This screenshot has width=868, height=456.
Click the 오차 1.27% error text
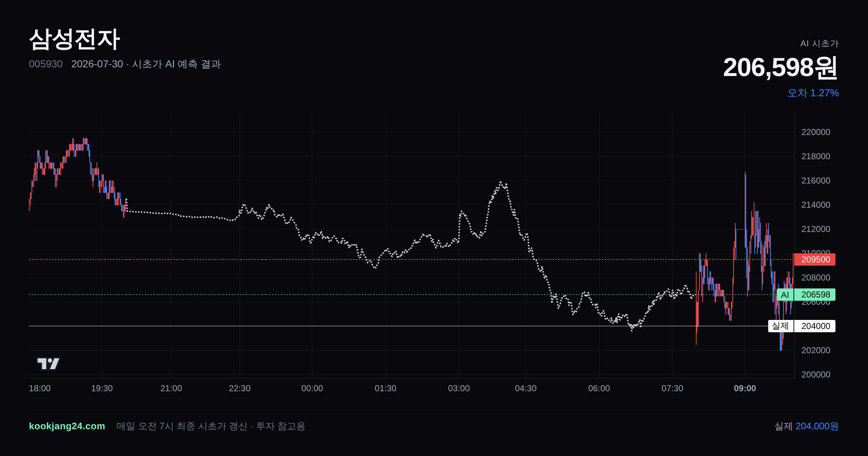813,93
